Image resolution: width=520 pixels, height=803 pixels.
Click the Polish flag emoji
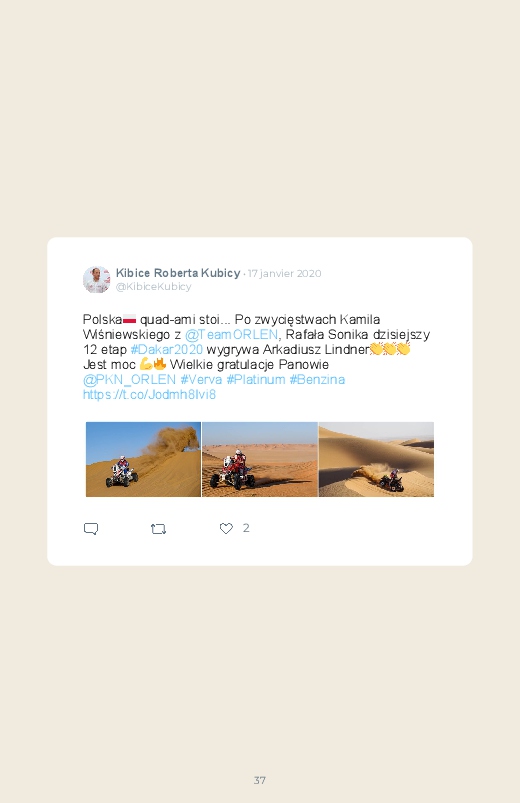[130, 320]
